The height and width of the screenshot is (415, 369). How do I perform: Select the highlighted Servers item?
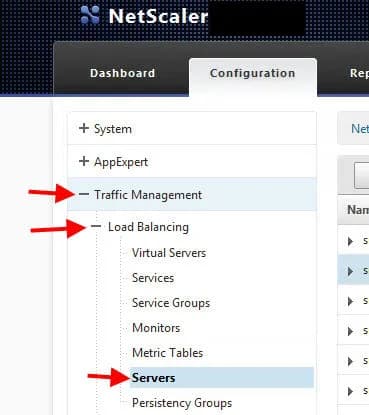(x=222, y=378)
